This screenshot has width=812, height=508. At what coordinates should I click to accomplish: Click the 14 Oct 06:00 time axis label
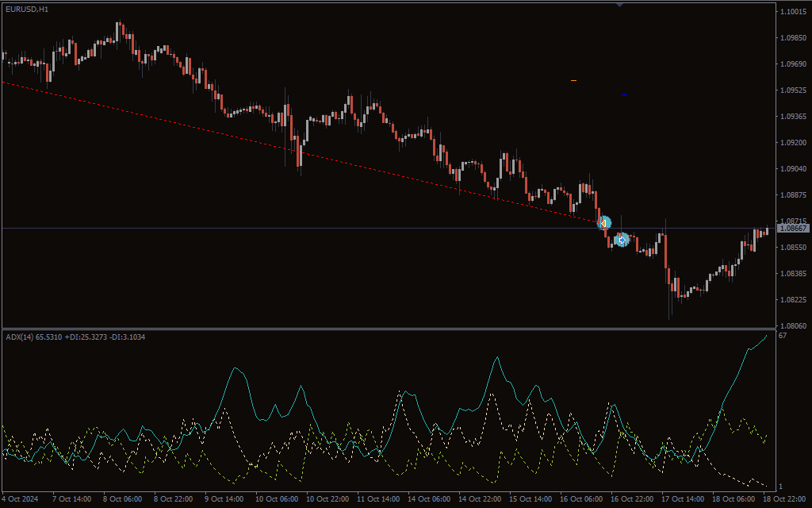click(428, 499)
